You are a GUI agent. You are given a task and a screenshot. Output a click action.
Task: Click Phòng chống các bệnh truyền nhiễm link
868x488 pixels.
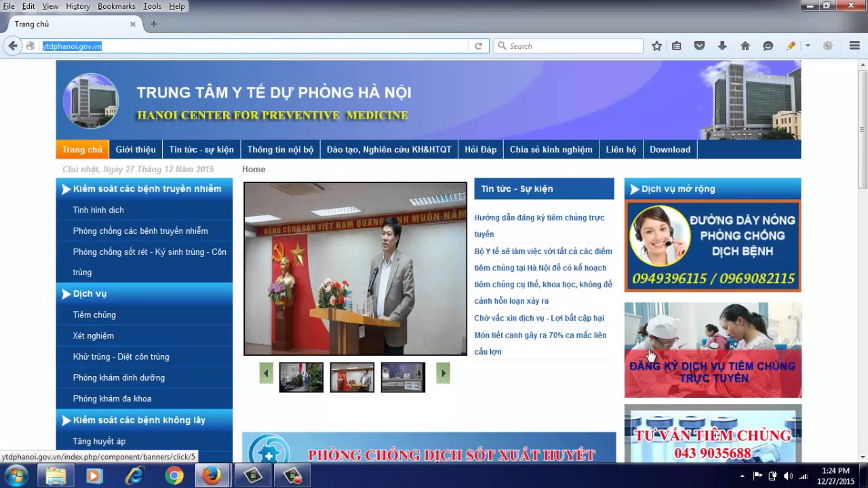[x=140, y=231]
